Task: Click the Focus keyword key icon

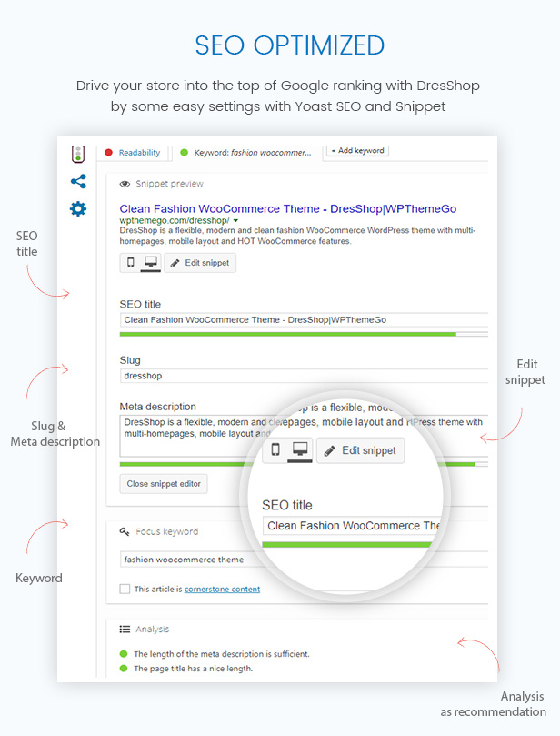Action: click(x=125, y=532)
